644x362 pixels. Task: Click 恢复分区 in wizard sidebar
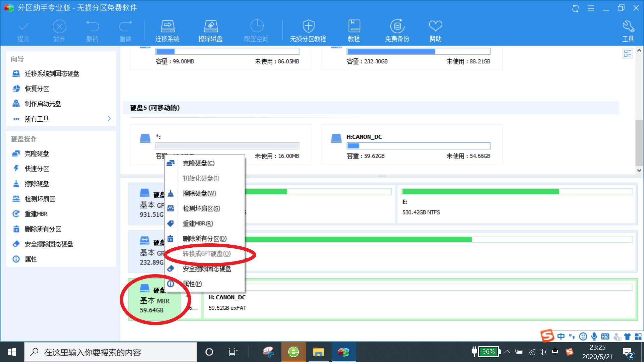point(37,89)
